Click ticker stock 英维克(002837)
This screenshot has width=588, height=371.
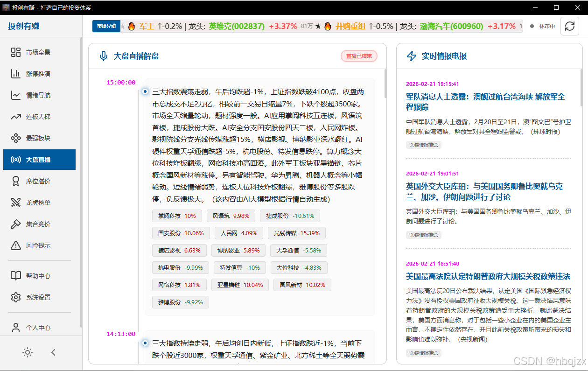[x=237, y=26]
